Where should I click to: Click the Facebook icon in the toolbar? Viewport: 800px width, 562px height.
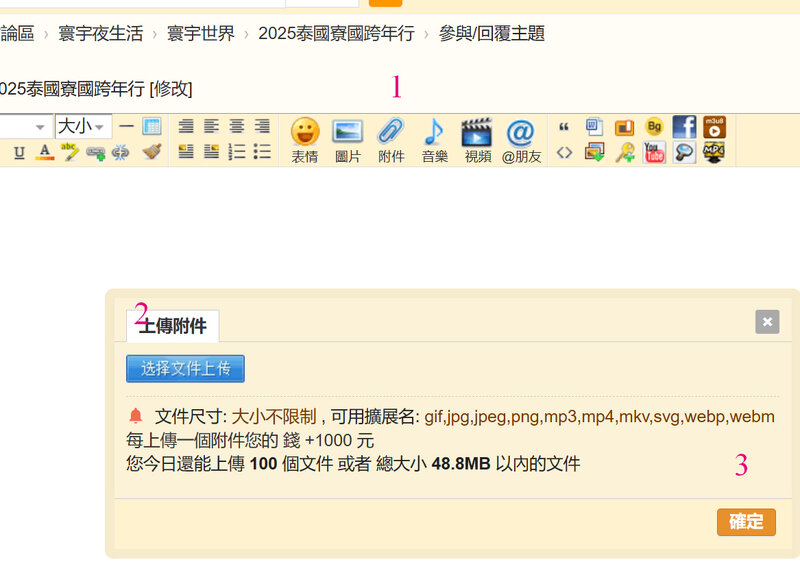(684, 127)
